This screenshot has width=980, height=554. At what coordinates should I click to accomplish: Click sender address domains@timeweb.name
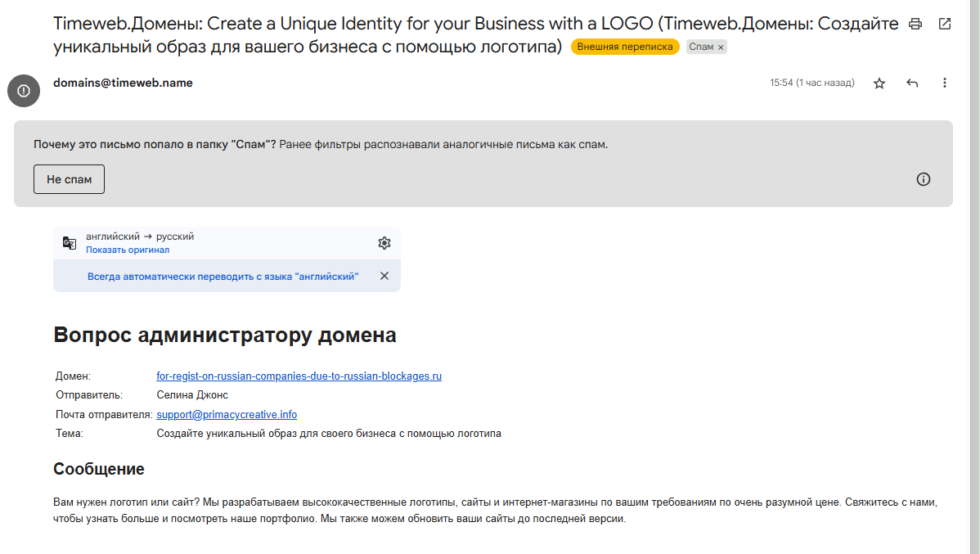pyautogui.click(x=123, y=83)
